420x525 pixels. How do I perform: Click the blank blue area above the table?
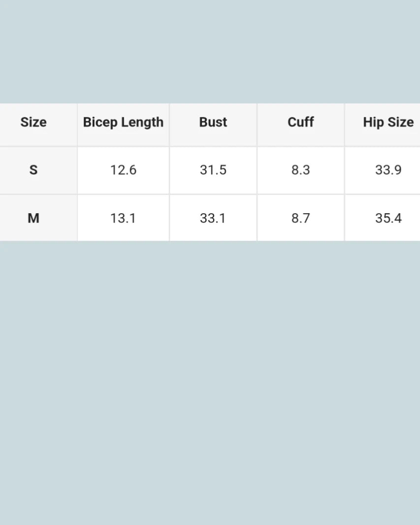210,49
